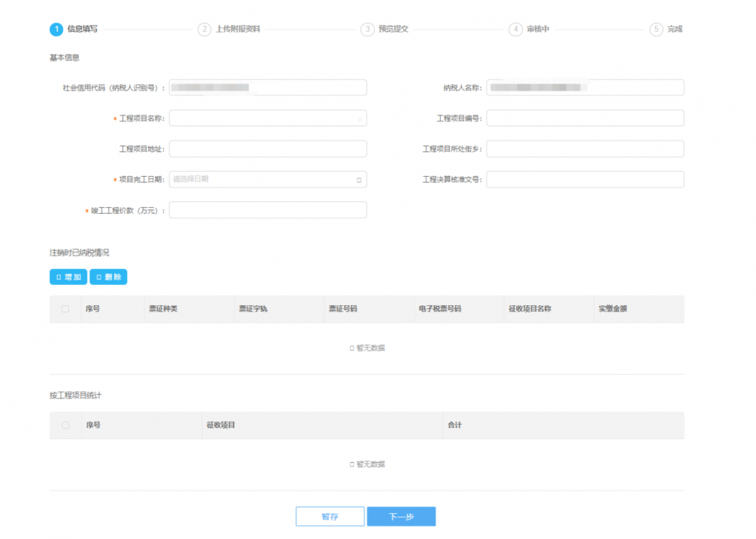Click the 暂存 save draft button
756x539 pixels.
coord(330,517)
